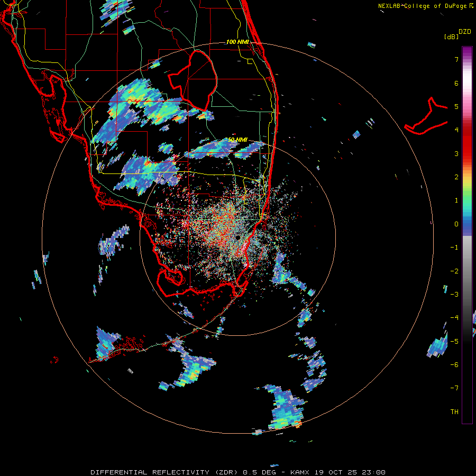The height and width of the screenshot is (476, 476).
Task: Click the -2 value on the color scale
Action: point(454,271)
